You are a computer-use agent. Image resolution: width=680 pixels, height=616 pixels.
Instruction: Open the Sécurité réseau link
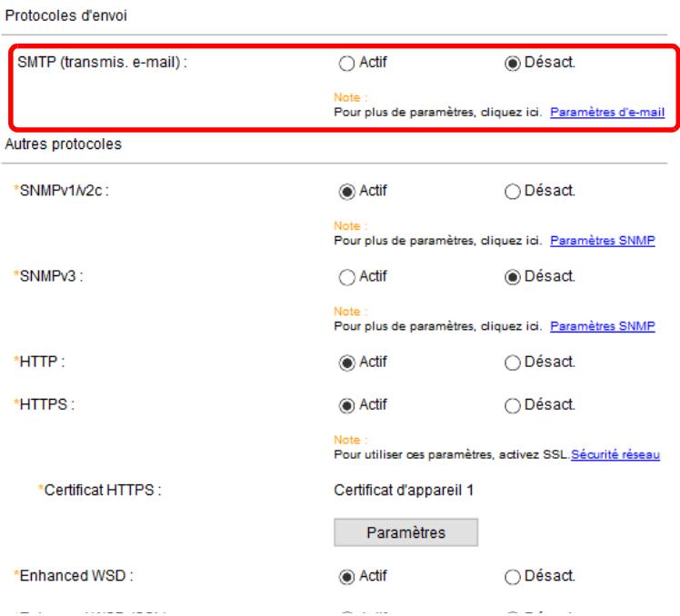(615, 455)
